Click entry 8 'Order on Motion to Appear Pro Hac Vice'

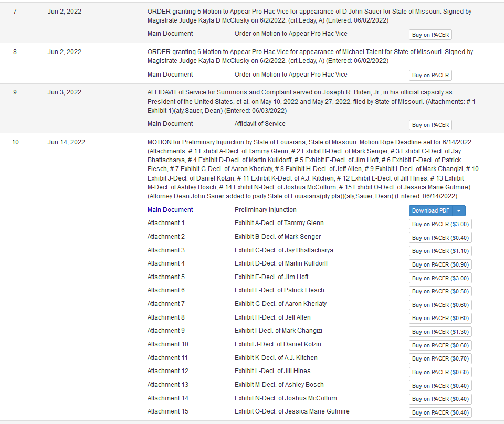(x=291, y=75)
